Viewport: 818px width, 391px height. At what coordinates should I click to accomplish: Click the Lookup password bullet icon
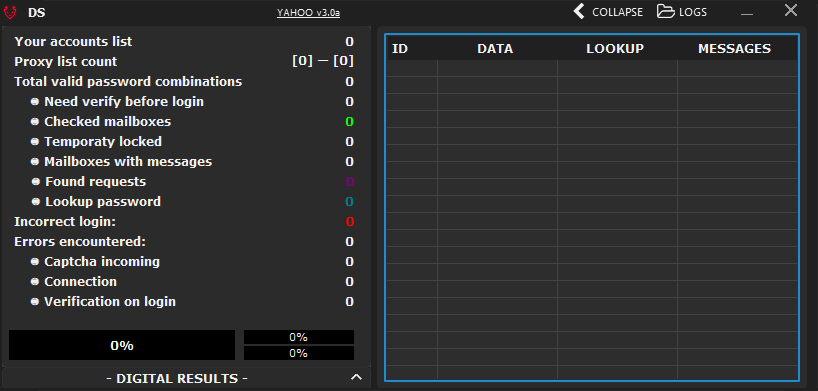click(x=36, y=202)
